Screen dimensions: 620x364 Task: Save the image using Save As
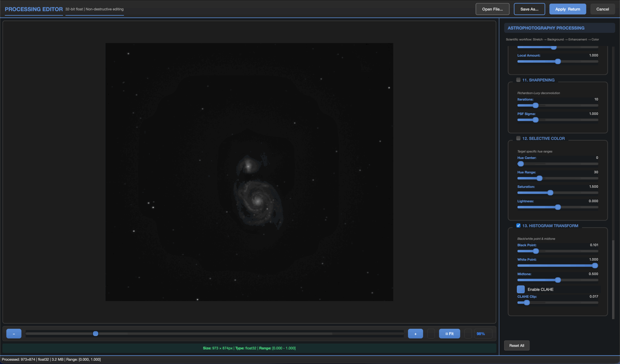point(529,9)
